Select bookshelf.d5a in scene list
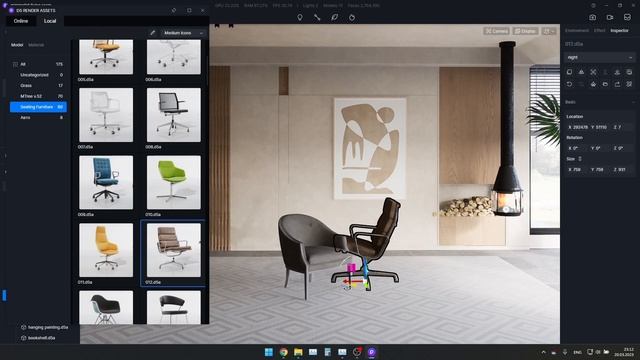640x360 pixels. pos(38,338)
